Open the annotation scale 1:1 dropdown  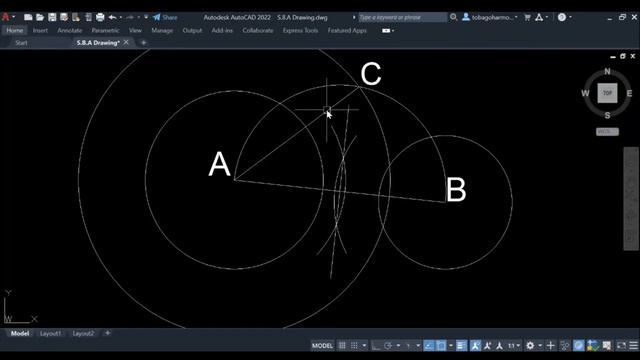(x=513, y=346)
